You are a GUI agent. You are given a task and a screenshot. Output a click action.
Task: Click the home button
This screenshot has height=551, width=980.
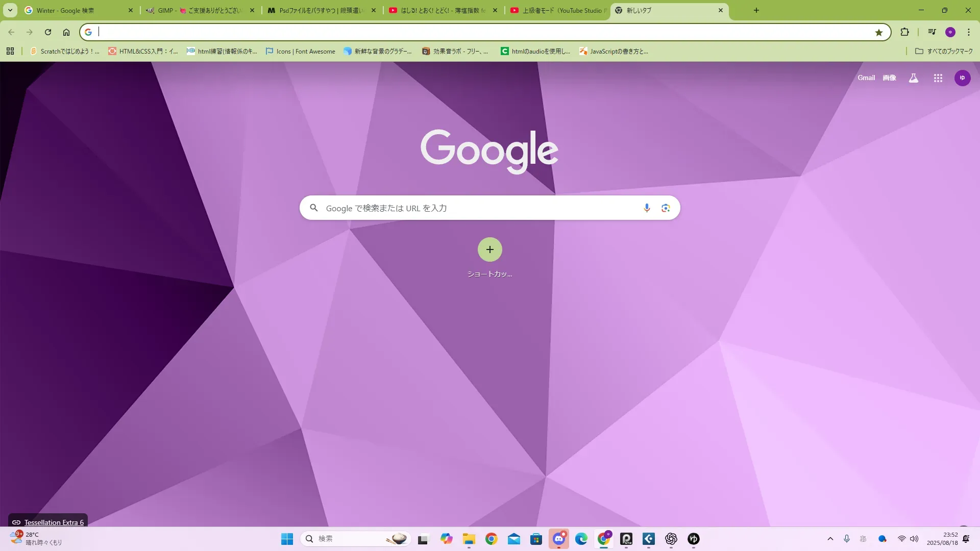(x=66, y=32)
